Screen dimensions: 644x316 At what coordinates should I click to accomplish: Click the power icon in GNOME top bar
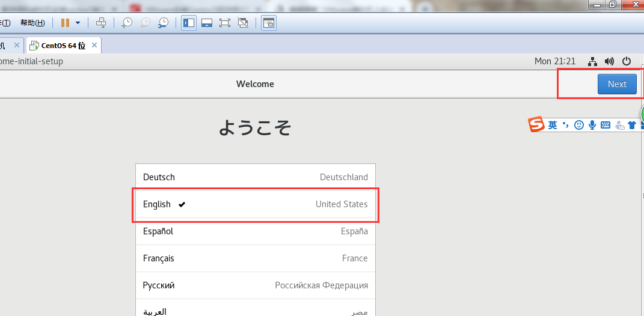coord(627,61)
